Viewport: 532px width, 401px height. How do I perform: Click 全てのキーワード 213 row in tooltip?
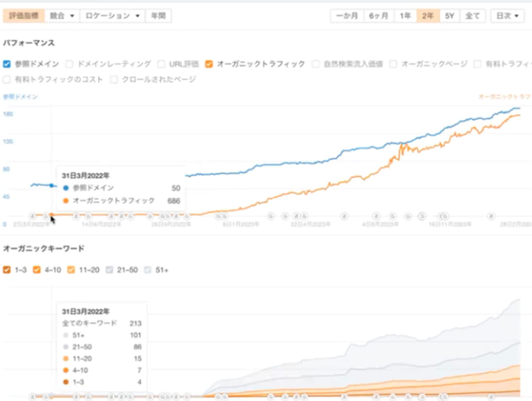[102, 323]
